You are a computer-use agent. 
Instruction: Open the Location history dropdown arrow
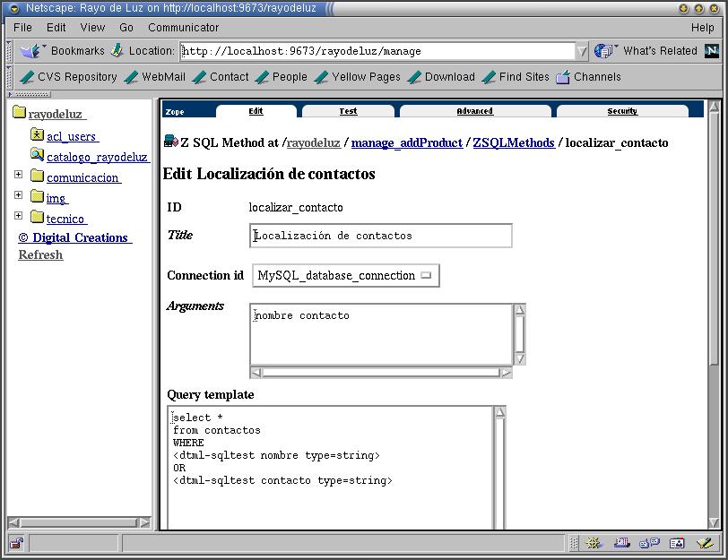point(581,51)
